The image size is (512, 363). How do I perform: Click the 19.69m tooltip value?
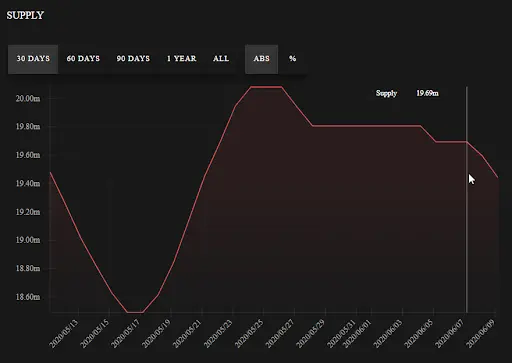pos(427,93)
